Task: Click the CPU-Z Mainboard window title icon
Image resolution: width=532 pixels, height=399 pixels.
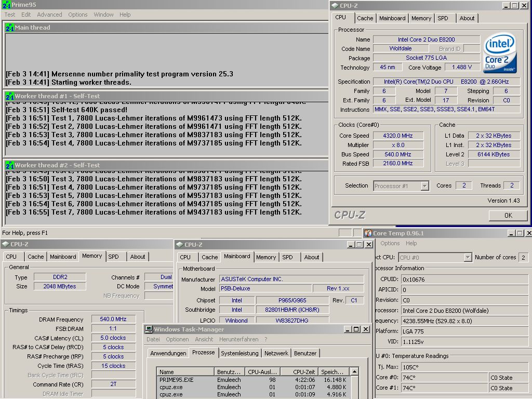Action: [x=179, y=244]
